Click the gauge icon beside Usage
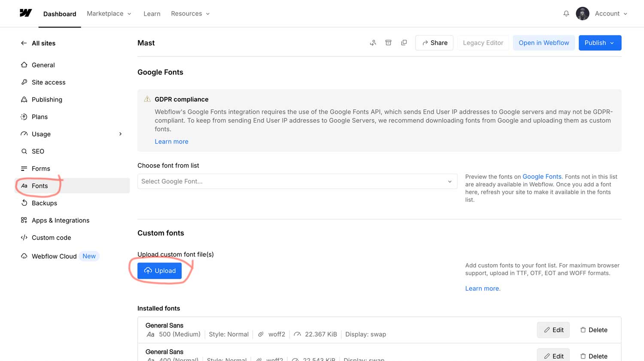 24,134
